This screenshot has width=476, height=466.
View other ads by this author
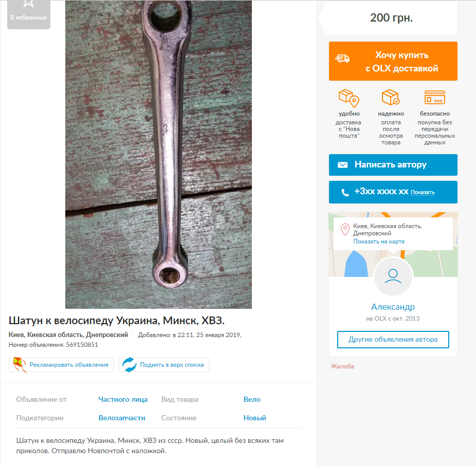(393, 340)
